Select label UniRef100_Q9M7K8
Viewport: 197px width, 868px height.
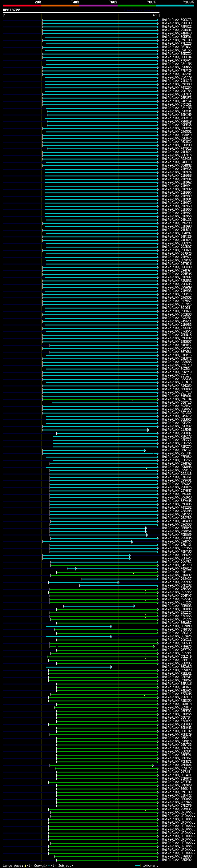177,514
